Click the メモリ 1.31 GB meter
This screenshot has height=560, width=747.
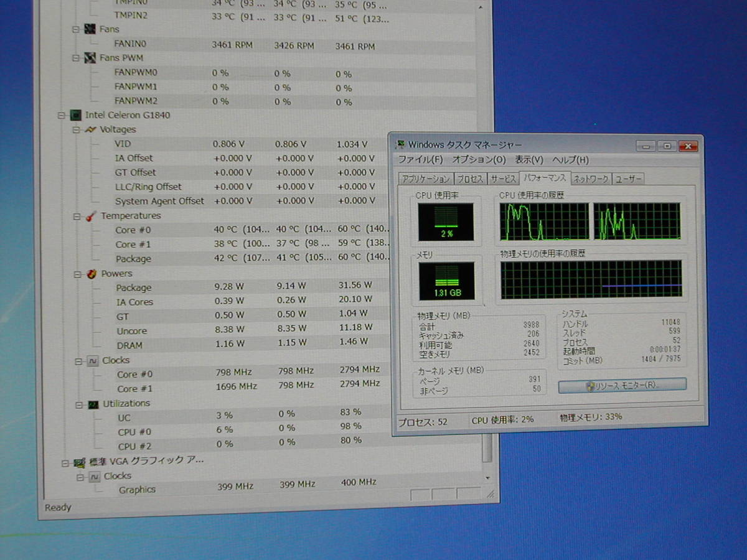tap(446, 281)
